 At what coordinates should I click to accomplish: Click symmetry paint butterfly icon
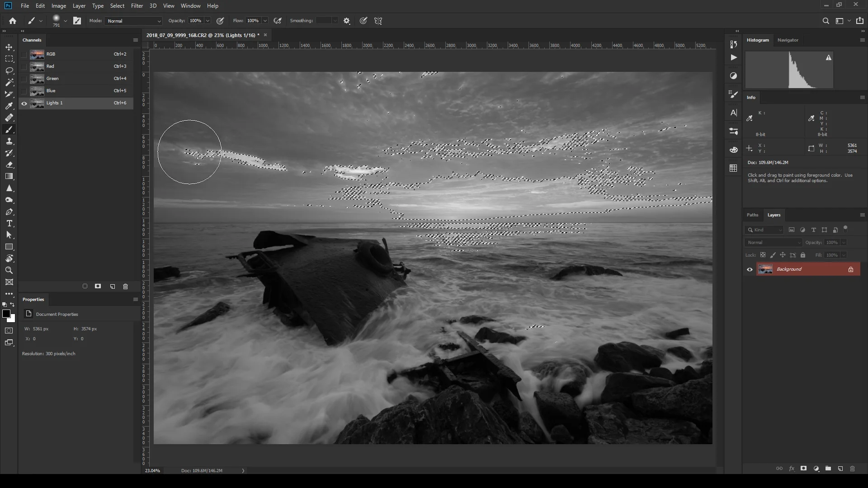(x=378, y=21)
